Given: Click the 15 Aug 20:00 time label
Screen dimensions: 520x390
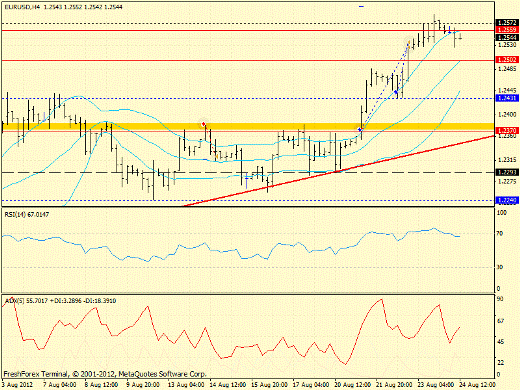Looking at the screenshot, I should point(269,385).
